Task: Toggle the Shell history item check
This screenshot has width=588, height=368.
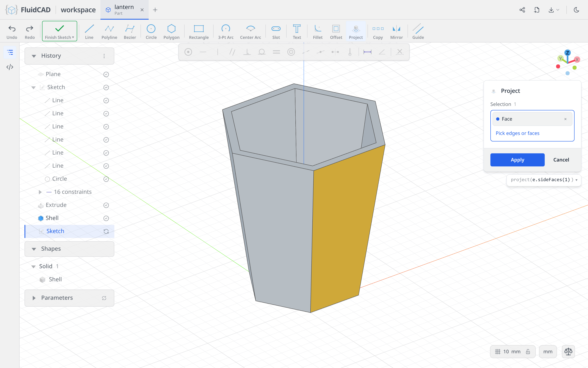Action: [x=106, y=218]
